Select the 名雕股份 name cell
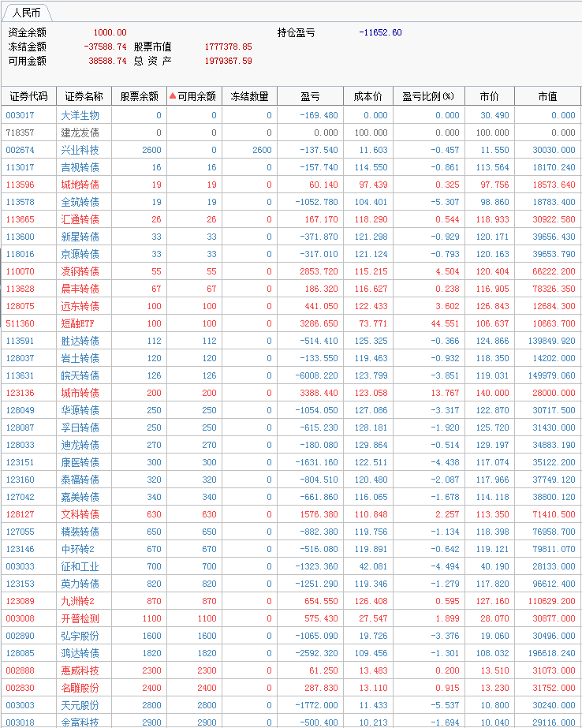Viewport: 582px width, 728px height. click(80, 688)
